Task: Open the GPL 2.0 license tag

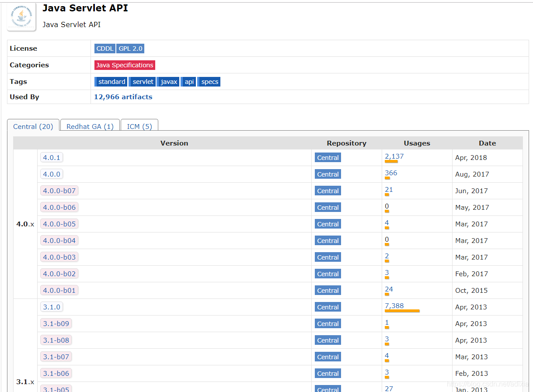Action: [130, 49]
